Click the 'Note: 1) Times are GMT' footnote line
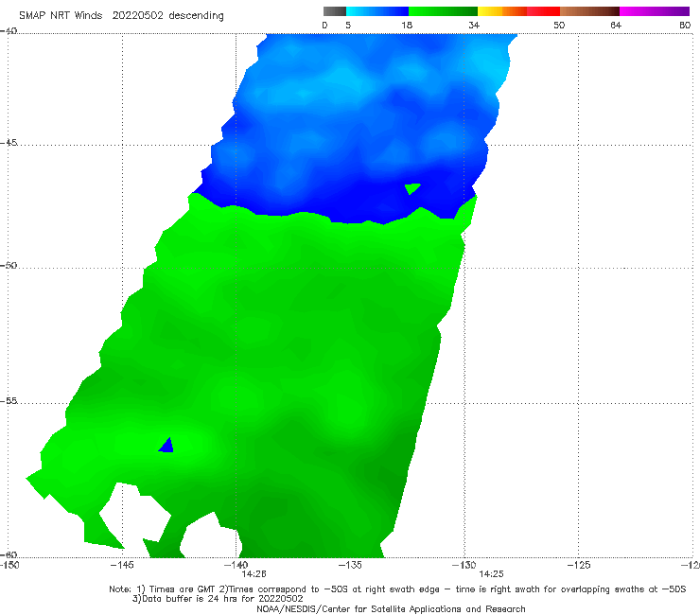This screenshot has height=615, width=700. (x=397, y=589)
